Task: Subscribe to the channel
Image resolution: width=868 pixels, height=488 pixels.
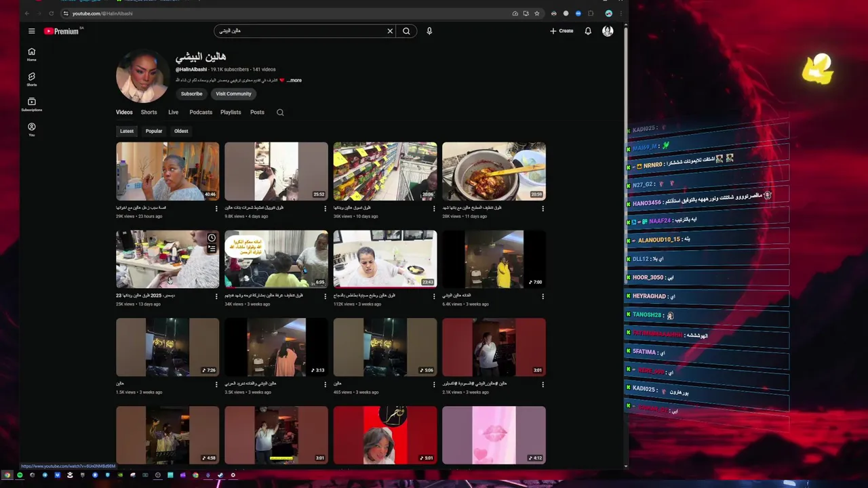Action: pyautogui.click(x=191, y=94)
